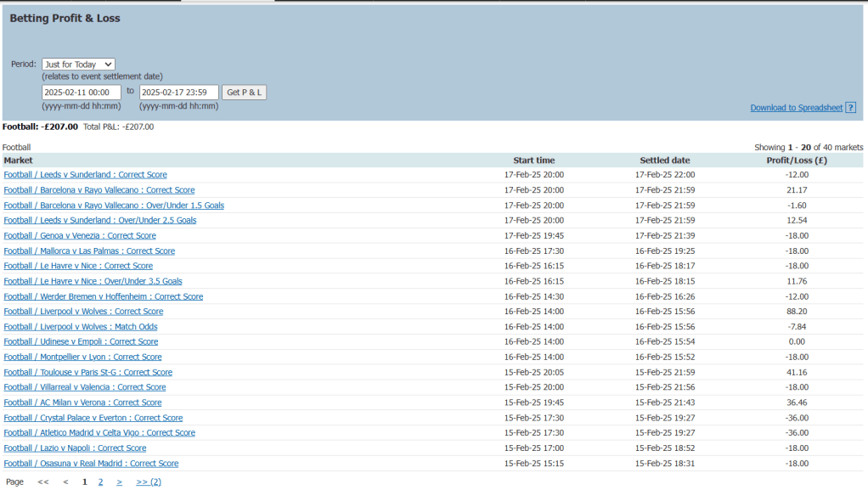868x490 pixels.
Task: Open Toulouse v Paris St-G Correct Score
Action: pyautogui.click(x=87, y=372)
